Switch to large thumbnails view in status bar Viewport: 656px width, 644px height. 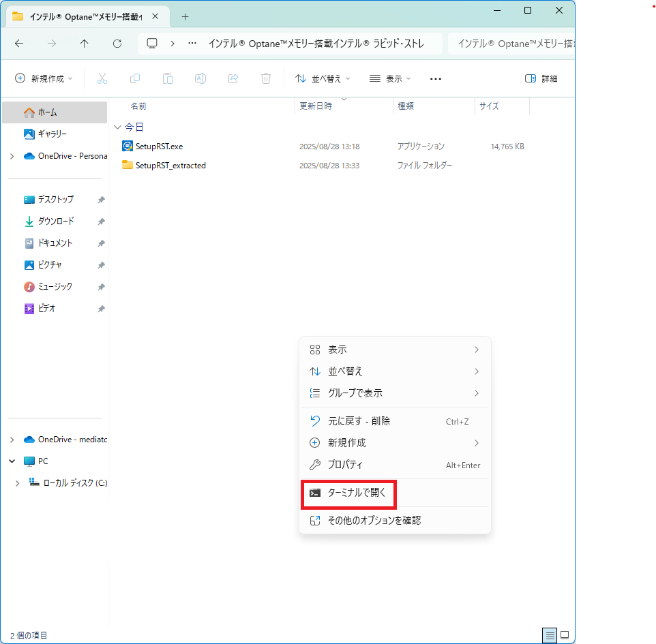565,636
